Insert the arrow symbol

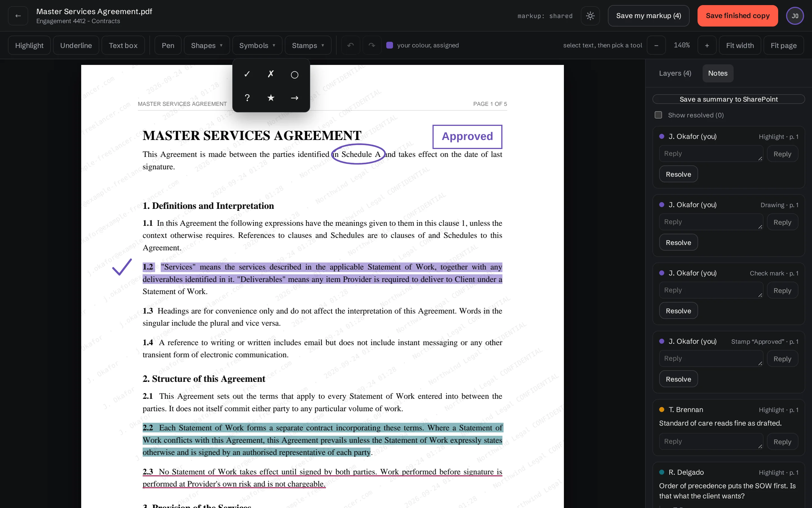pos(295,98)
